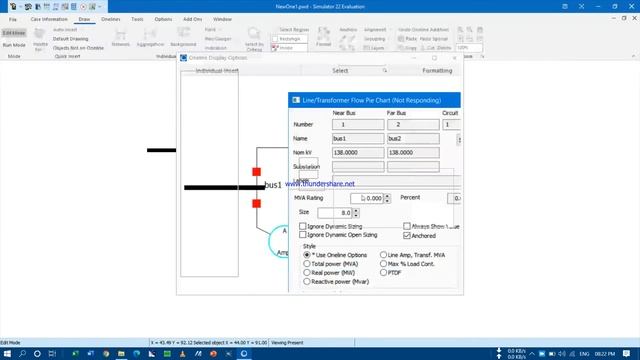Click the red circle icon in quick access toolbar
The image size is (640, 360).
click(x=83, y=7)
